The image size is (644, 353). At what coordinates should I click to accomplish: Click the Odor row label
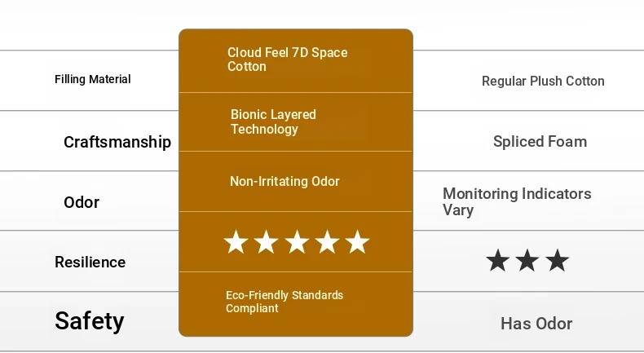tap(82, 202)
